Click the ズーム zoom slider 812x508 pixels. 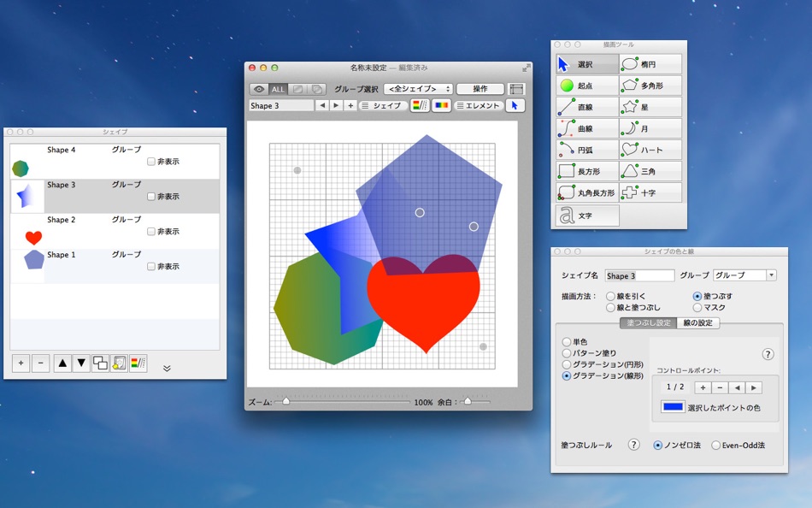(342, 401)
